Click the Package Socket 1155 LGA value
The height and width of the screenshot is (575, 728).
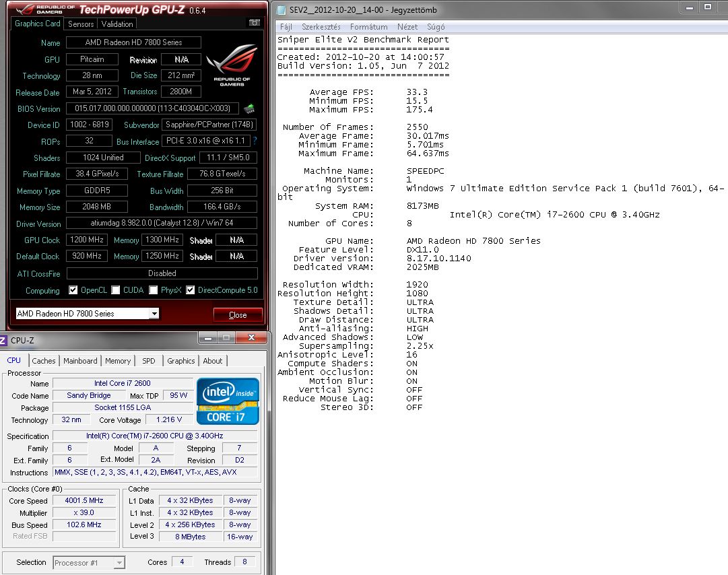click(x=123, y=407)
